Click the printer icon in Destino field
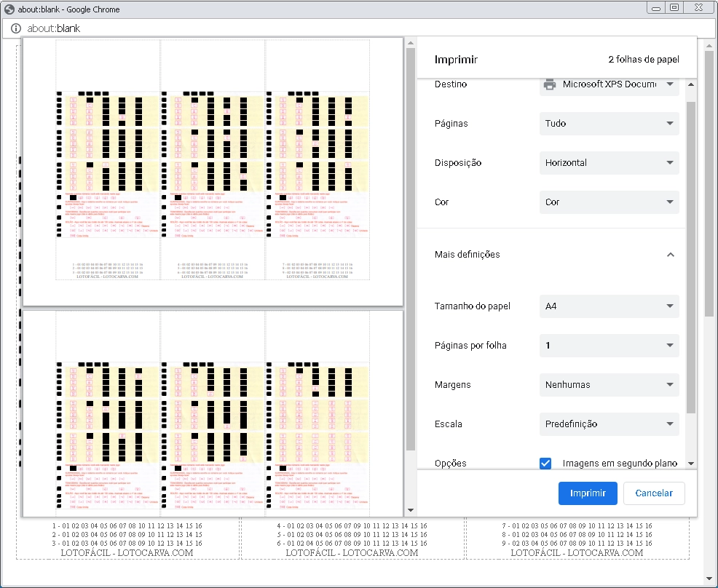 coord(550,84)
